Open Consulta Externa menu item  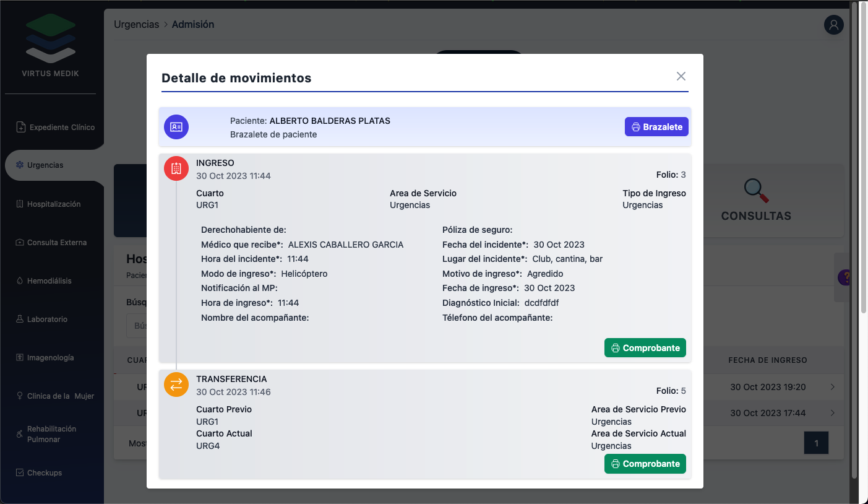56,243
